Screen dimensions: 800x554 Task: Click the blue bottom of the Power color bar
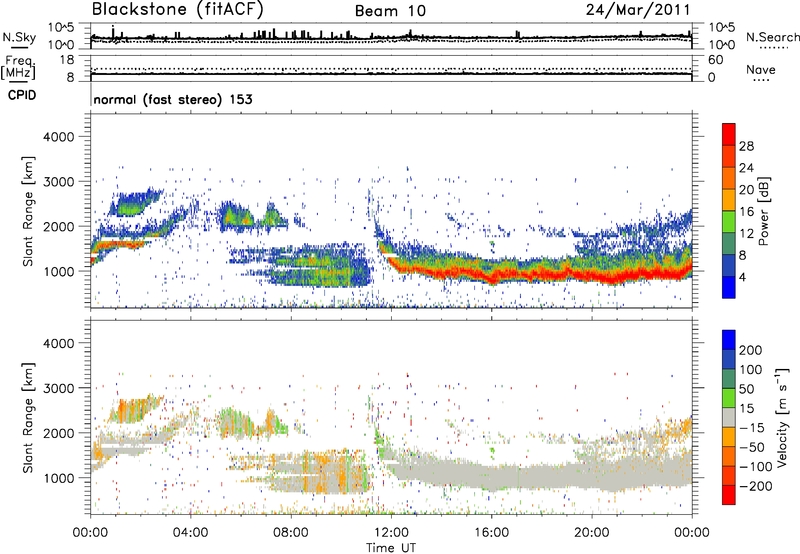pyautogui.click(x=729, y=287)
